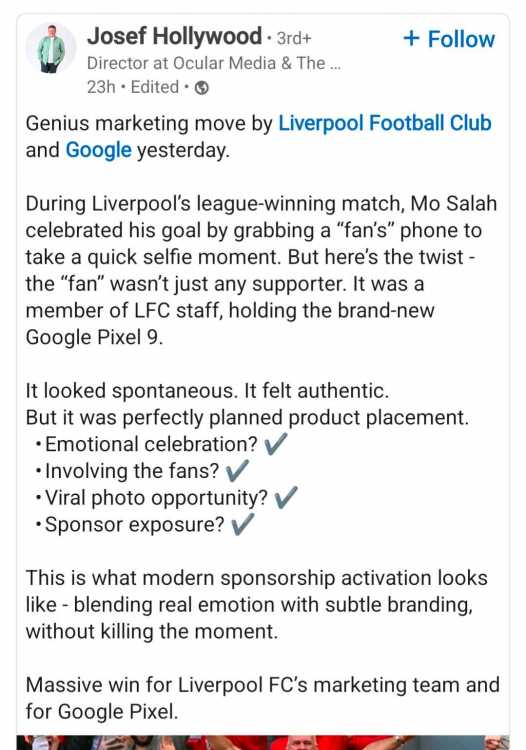
Task: Click the globe visibility icon
Action: pos(202,88)
